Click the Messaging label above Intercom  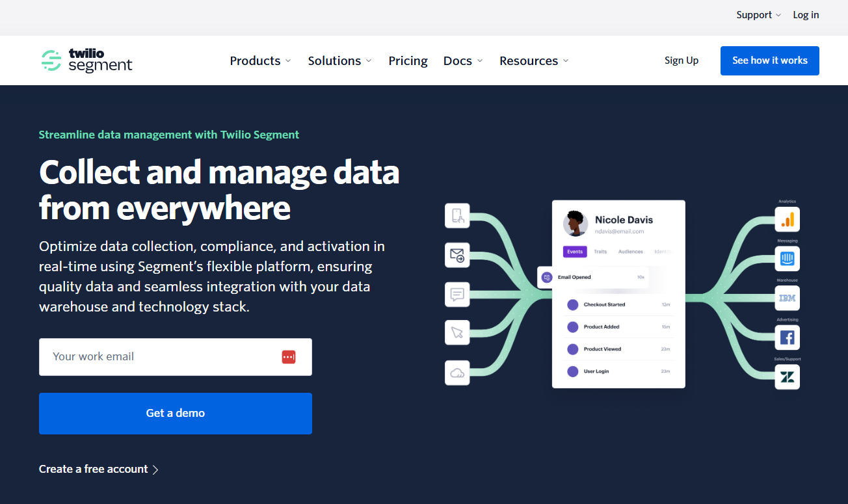pyautogui.click(x=787, y=241)
